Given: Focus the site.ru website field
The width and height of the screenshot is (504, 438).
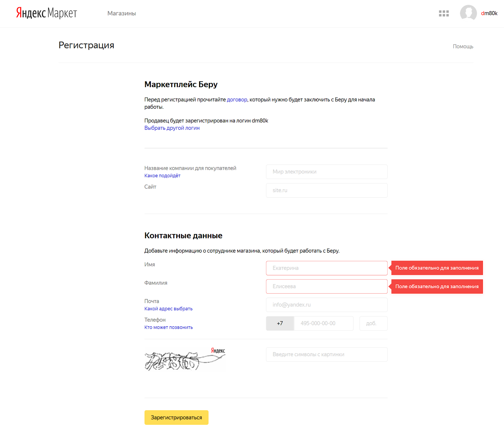Looking at the screenshot, I should tap(327, 190).
